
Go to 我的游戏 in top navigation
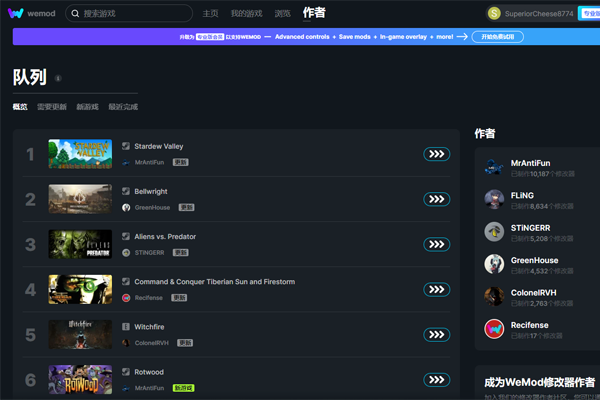[246, 14]
